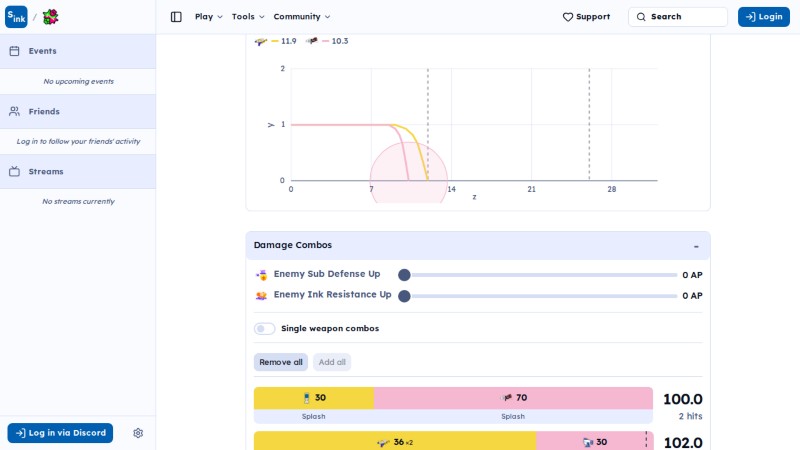Open the Community dropdown menu
Image resolution: width=800 pixels, height=450 pixels.
click(x=302, y=17)
